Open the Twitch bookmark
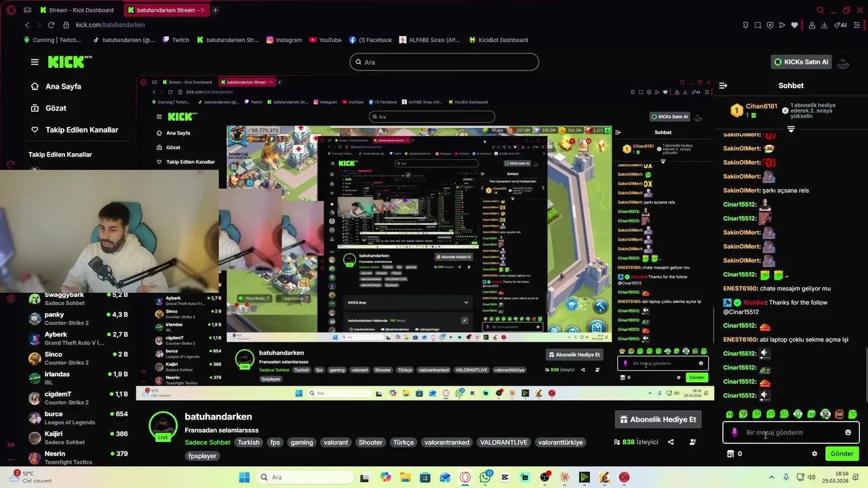 (176, 40)
